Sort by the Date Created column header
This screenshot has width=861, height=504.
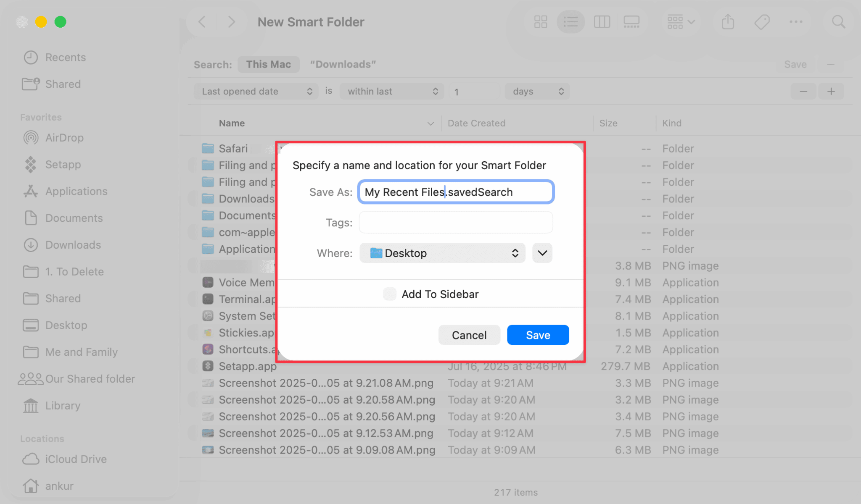pyautogui.click(x=476, y=123)
